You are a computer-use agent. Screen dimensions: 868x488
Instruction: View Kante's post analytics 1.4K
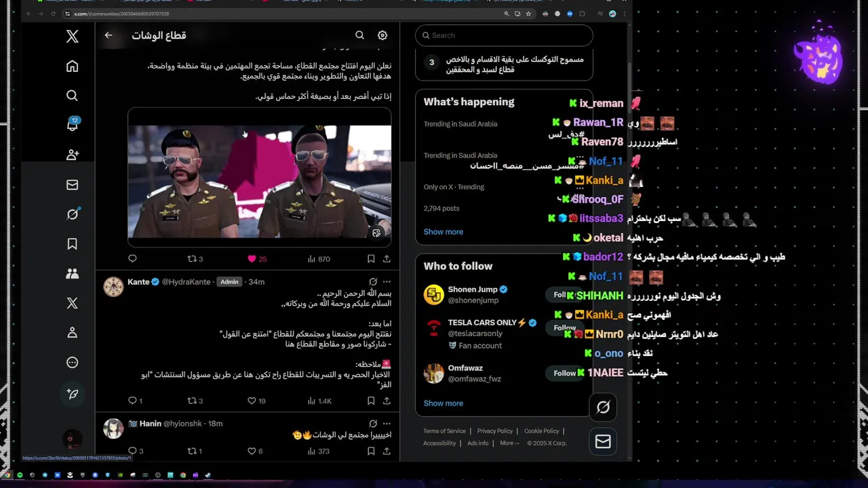pos(319,401)
